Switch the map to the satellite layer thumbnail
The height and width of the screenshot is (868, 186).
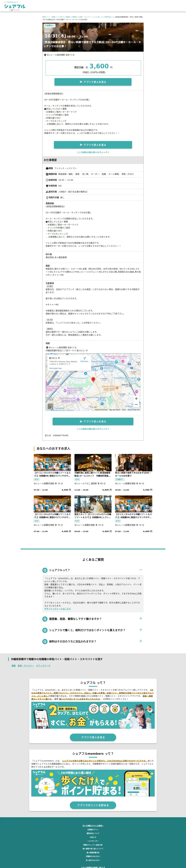[50, 406]
